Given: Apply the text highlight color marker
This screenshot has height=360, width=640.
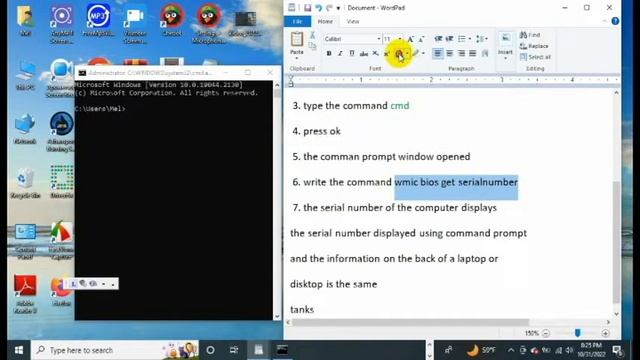Looking at the screenshot, I should (x=416, y=53).
